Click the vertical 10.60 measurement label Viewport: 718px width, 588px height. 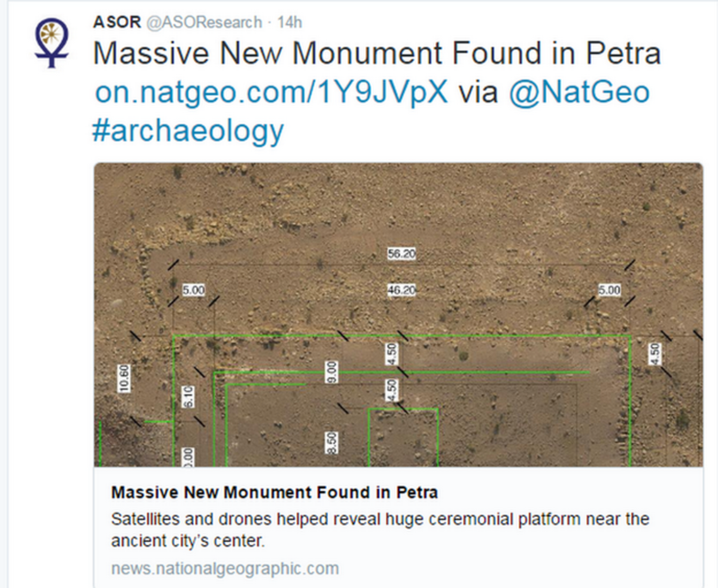(x=123, y=378)
